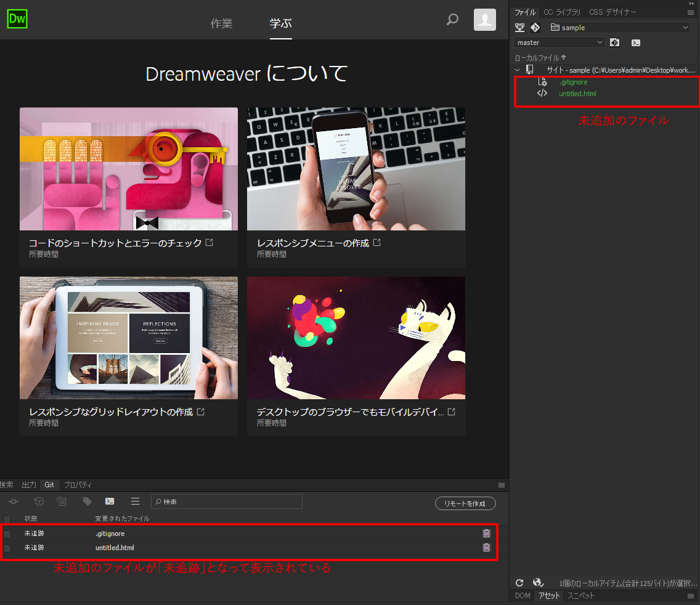Click the refresh icon in Files panel
This screenshot has width=700, height=605.
[519, 583]
